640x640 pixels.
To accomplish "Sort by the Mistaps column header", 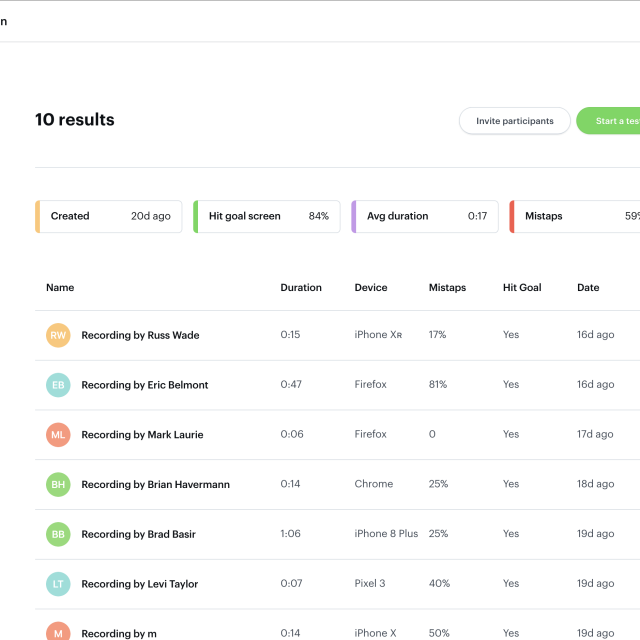I will coord(447,288).
